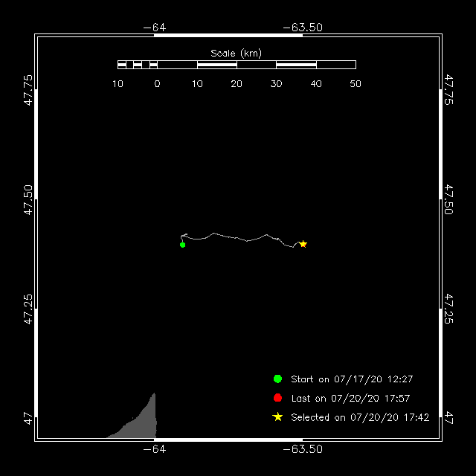
Task: Click the 'Scale (km)' title
Action: pos(237,53)
